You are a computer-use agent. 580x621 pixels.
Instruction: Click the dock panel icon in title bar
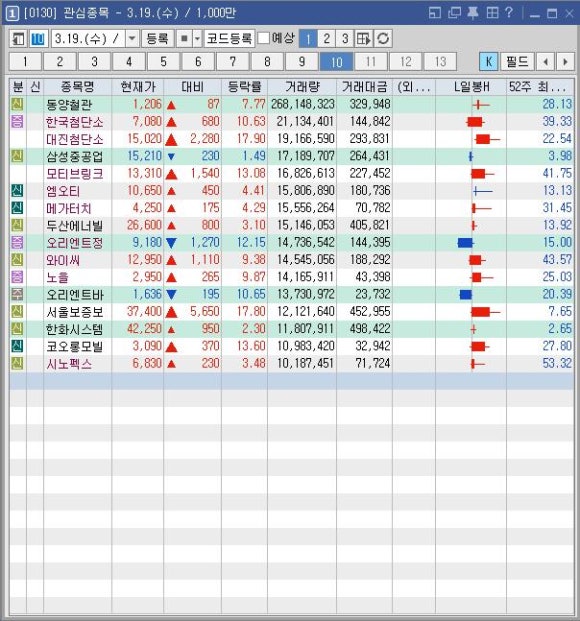point(435,13)
